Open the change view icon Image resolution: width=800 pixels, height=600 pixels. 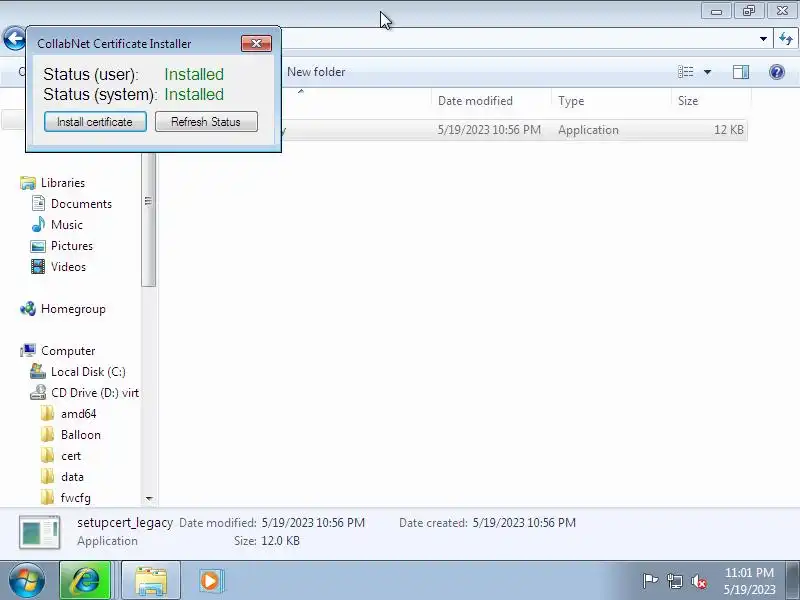pos(685,72)
